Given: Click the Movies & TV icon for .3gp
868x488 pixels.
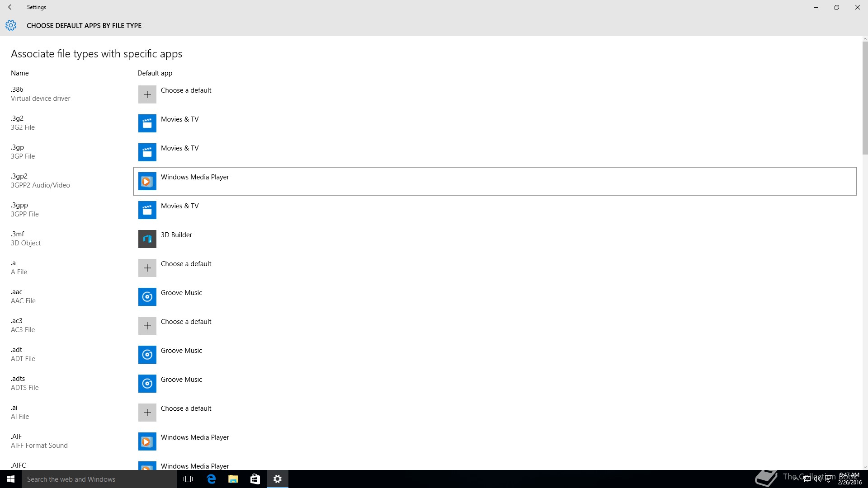Looking at the screenshot, I should tap(147, 152).
